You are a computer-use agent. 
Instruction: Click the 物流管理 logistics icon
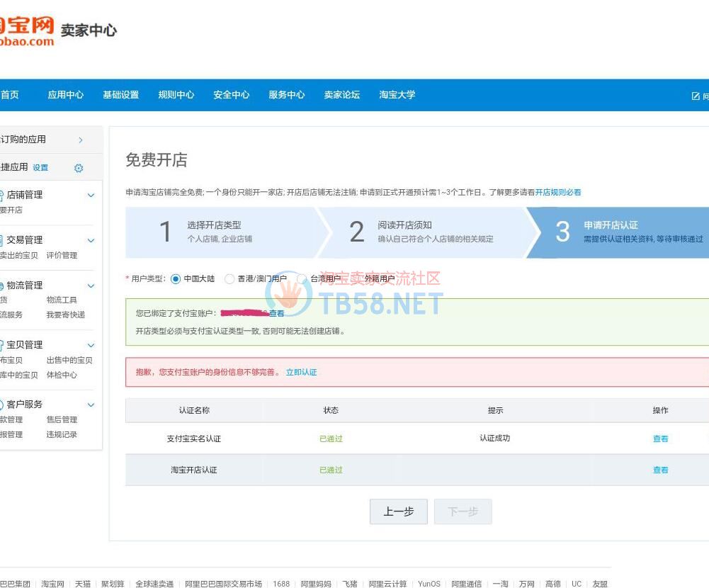[1, 286]
